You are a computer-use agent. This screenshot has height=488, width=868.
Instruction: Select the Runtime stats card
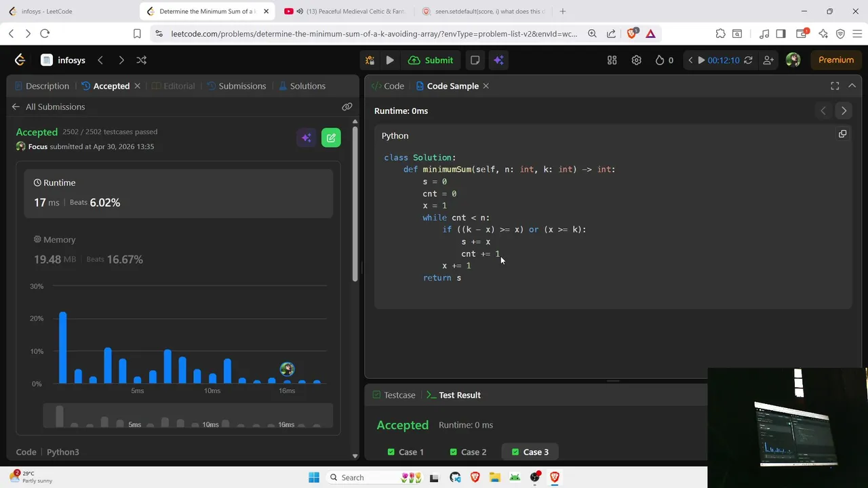[x=178, y=193]
